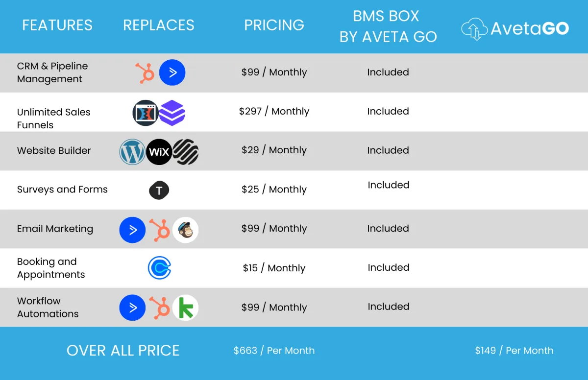Click the $663 / Per Month total
The image size is (588, 380).
[274, 351]
